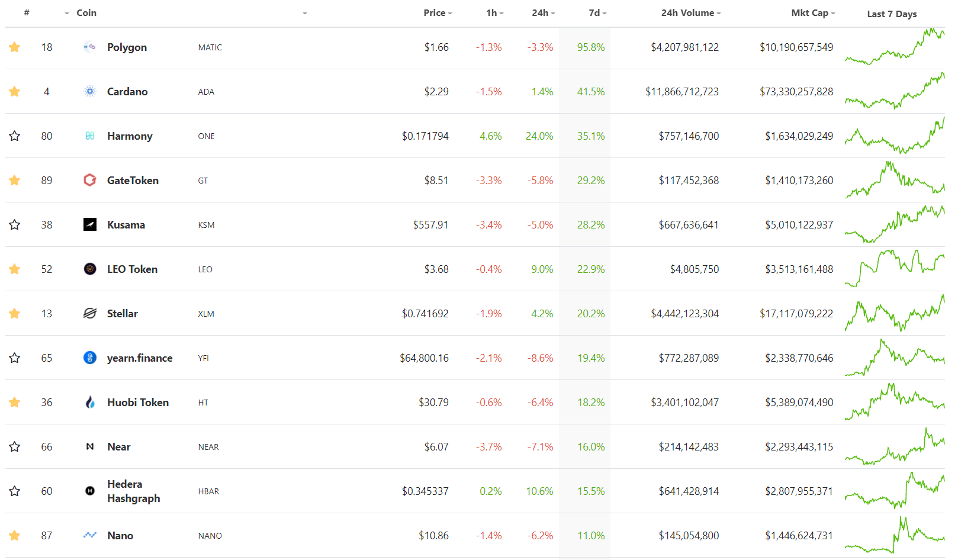Screen dimensions: 958x560
Task: Click the Hedera Hashgraph H logo
Action: point(90,491)
